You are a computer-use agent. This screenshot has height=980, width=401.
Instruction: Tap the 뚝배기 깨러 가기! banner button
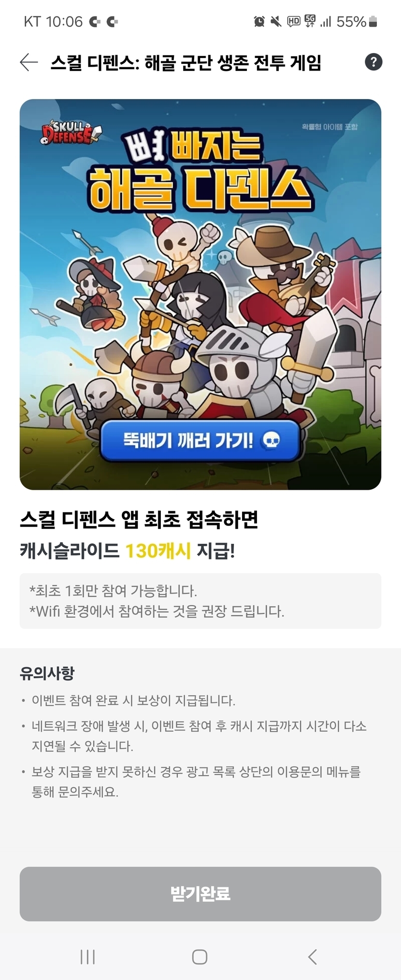coord(200,440)
